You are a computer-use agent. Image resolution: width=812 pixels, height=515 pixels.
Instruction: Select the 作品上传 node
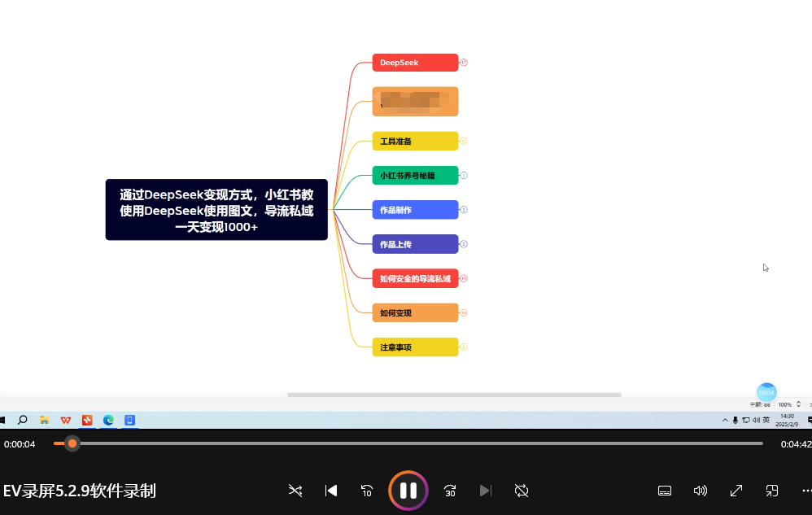415,244
